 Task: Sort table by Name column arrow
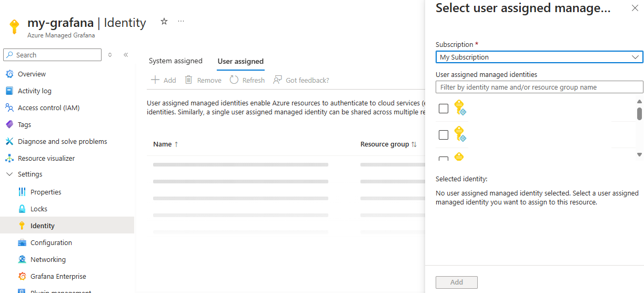tap(176, 144)
